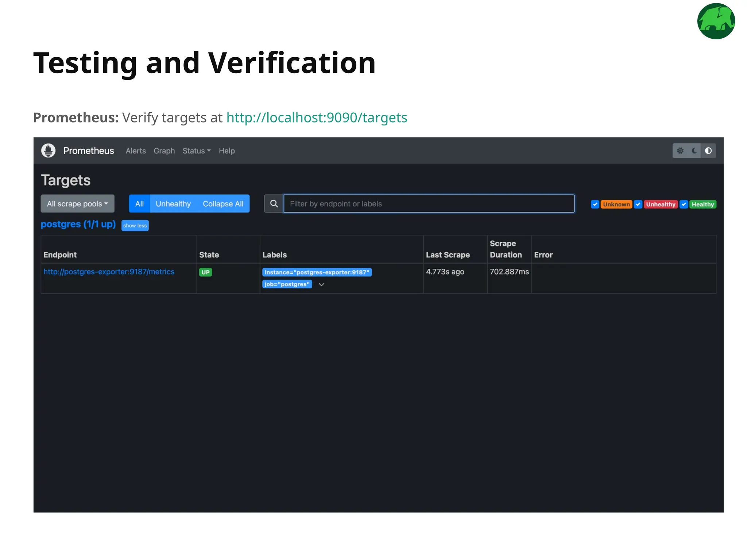Click the filter by endpoint input
Image resolution: width=747 pixels, height=560 pixels.
[429, 204]
